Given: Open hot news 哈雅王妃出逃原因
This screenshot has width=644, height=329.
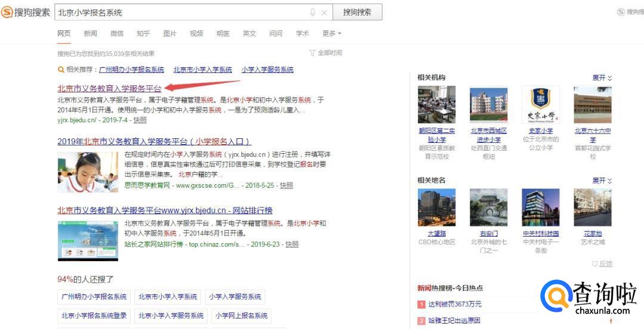Looking at the screenshot, I should [x=454, y=321].
